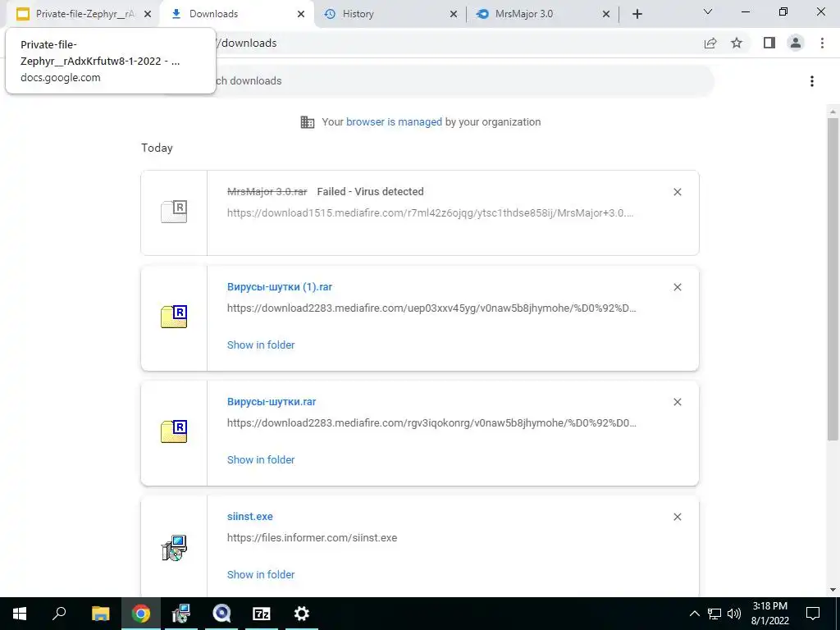Open the Windows Start menu
Image resolution: width=840 pixels, height=630 pixels.
click(20, 614)
